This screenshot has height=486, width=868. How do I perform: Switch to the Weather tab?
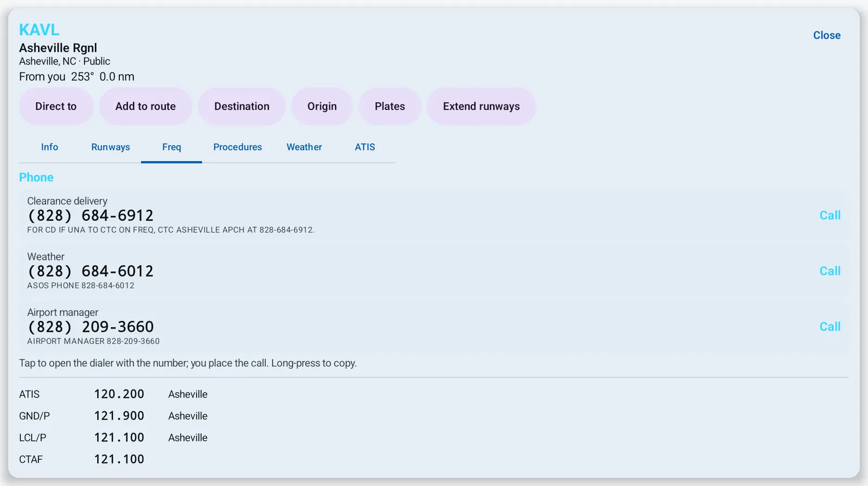[304, 147]
